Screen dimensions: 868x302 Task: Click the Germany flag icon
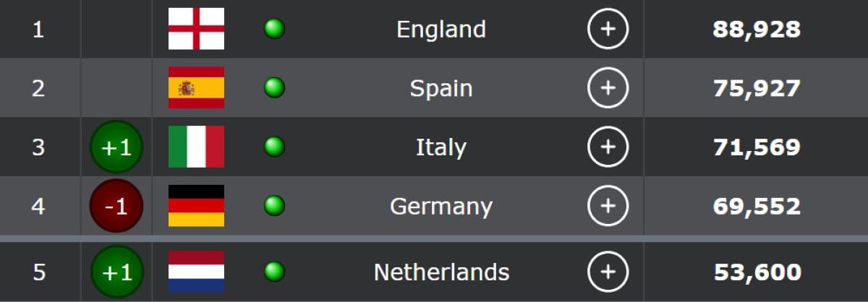[196, 206]
